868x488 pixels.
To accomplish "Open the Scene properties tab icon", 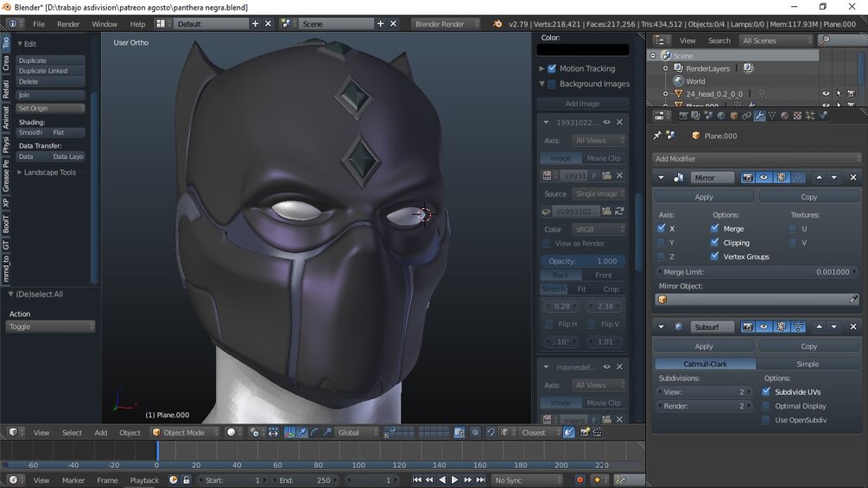I will pyautogui.click(x=708, y=116).
